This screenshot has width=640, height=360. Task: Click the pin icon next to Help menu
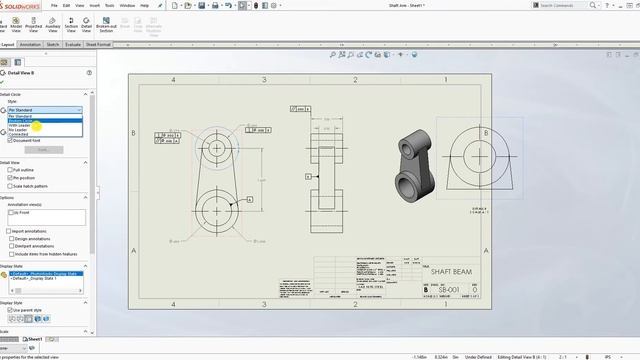pos(160,6)
